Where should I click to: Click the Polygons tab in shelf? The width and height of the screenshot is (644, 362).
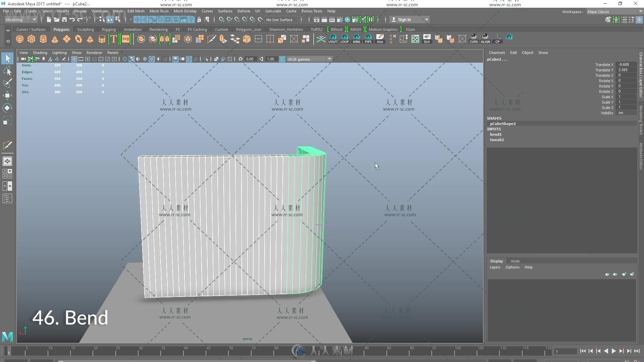pos(61,29)
